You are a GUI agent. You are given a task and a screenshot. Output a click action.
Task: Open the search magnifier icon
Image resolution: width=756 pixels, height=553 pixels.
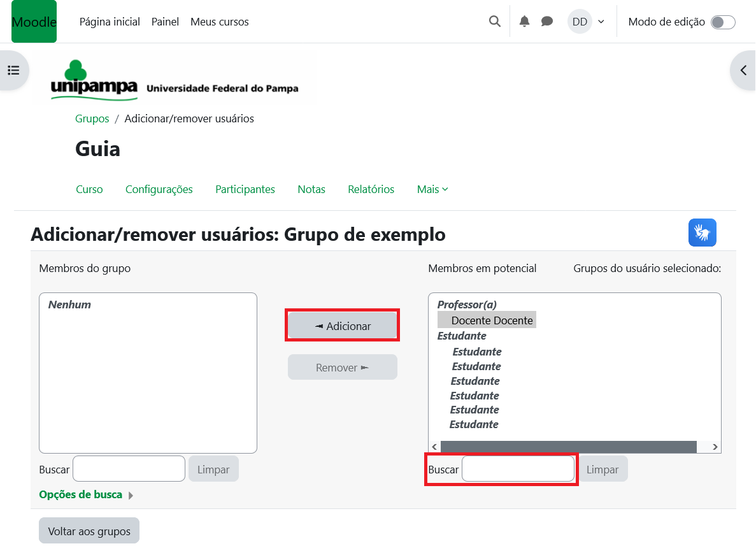tap(494, 22)
